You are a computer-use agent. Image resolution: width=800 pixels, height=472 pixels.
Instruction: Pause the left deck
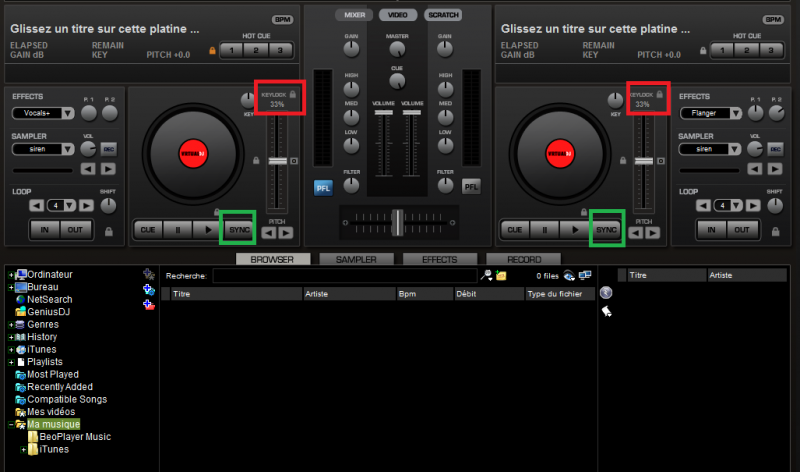point(178,230)
